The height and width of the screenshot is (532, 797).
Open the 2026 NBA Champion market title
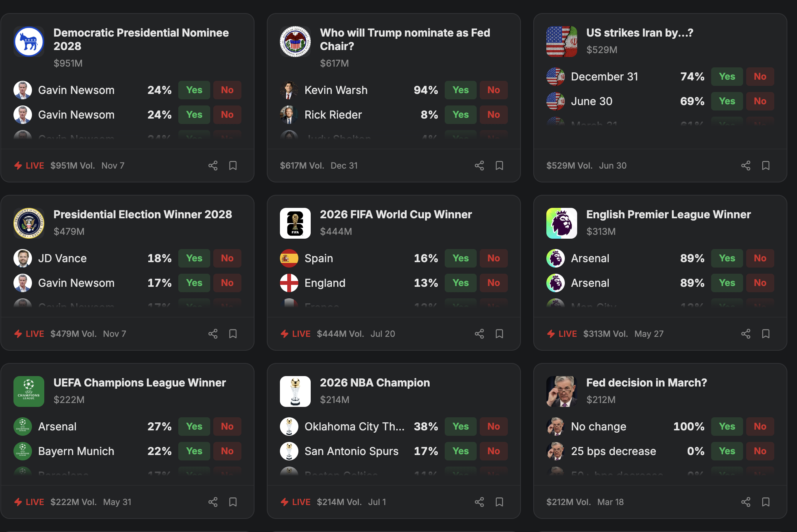coord(375,383)
